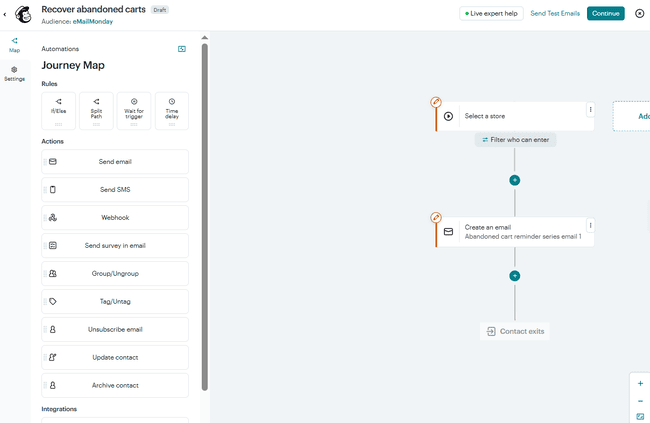Click the Mailchimp monkey logo
The image size is (650, 423).
click(23, 14)
